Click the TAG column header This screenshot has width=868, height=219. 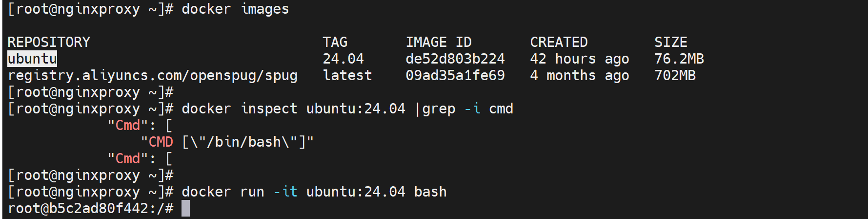[x=335, y=43]
